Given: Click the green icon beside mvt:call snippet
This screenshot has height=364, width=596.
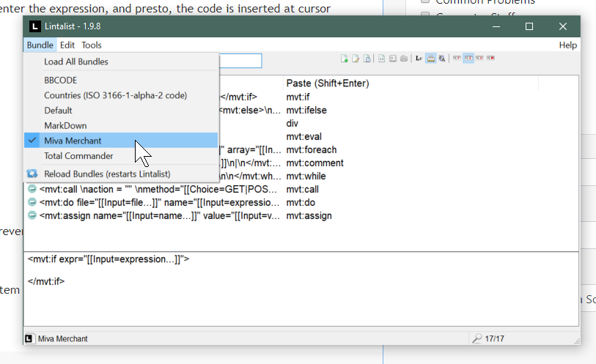Looking at the screenshot, I should [32, 190].
